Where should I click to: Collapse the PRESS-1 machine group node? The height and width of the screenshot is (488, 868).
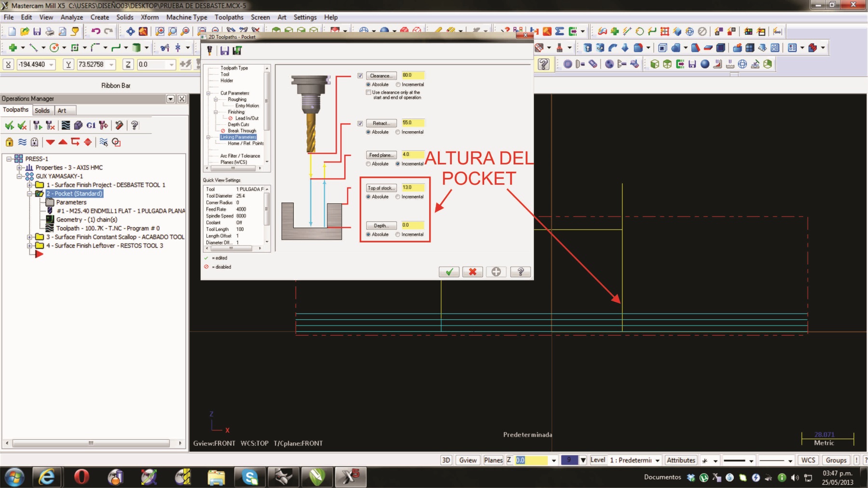pyautogui.click(x=9, y=159)
